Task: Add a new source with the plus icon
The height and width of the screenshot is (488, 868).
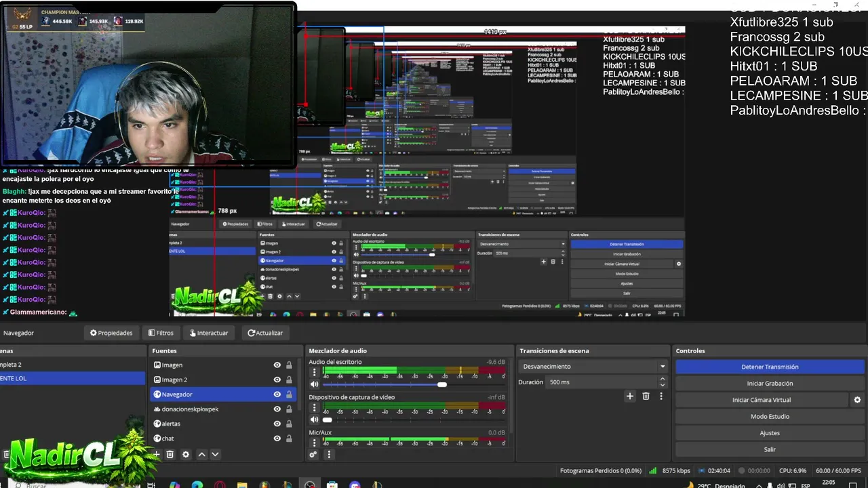Action: [x=157, y=454]
